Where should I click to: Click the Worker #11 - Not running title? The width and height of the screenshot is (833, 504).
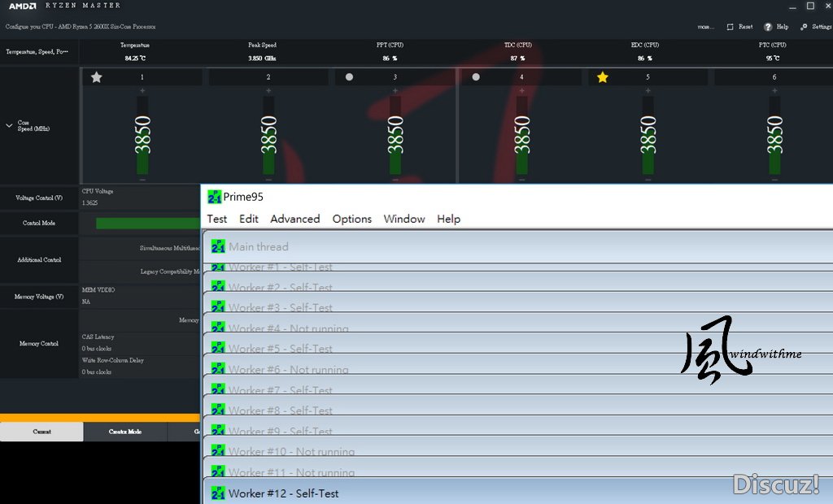click(292, 471)
